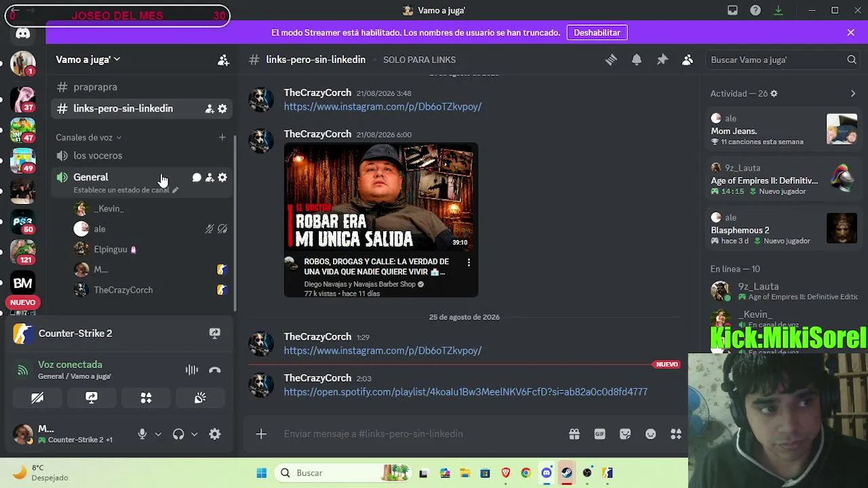868x488 pixels.
Task: Open the sticker picker
Action: click(625, 434)
